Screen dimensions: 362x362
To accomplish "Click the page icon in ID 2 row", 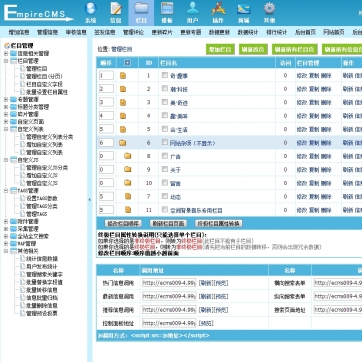I will click(123, 89).
